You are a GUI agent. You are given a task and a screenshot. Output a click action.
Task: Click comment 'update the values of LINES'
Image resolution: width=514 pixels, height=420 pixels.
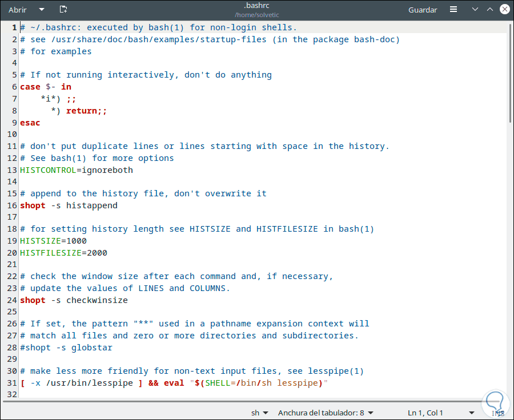click(x=125, y=288)
